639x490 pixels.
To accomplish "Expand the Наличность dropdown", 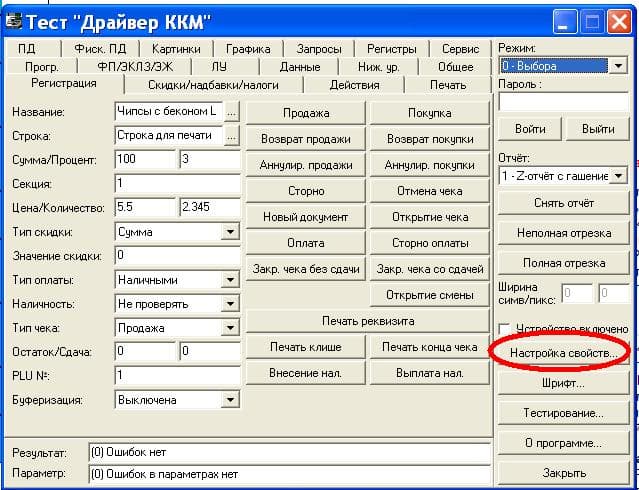I will point(230,304).
